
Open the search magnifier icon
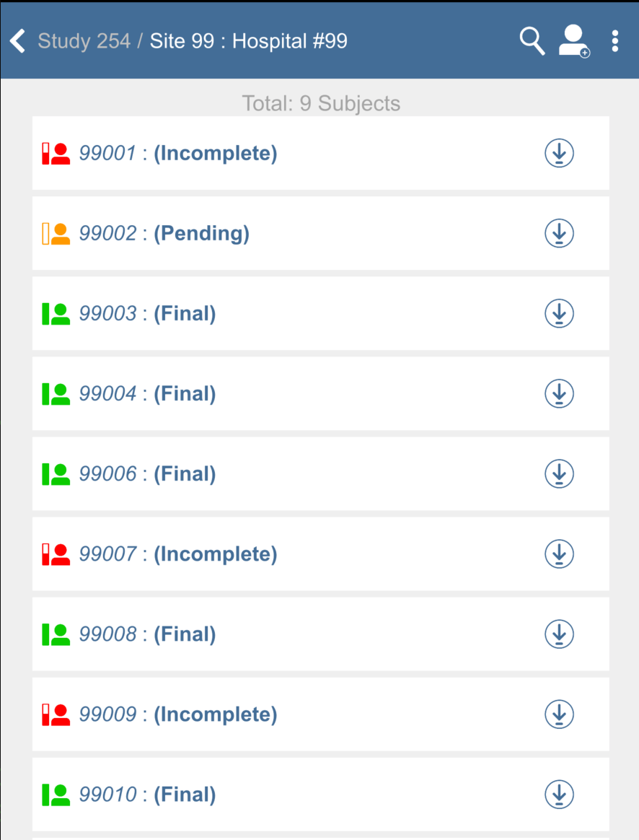click(532, 41)
